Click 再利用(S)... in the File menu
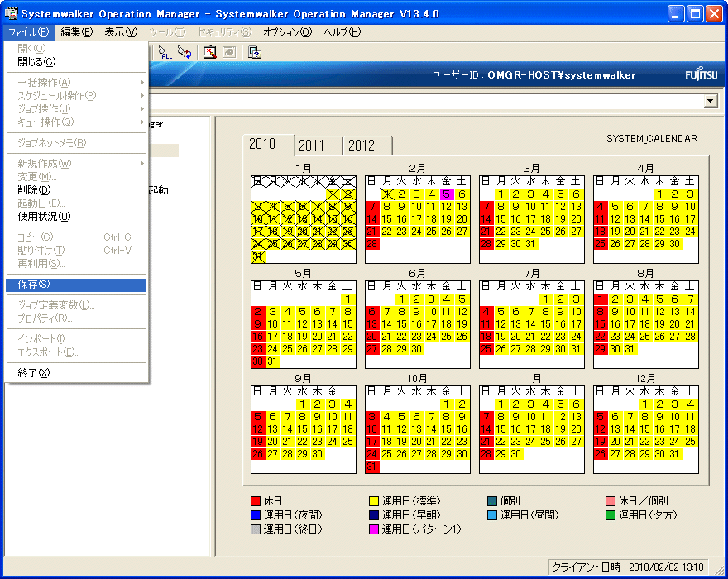 [76, 264]
